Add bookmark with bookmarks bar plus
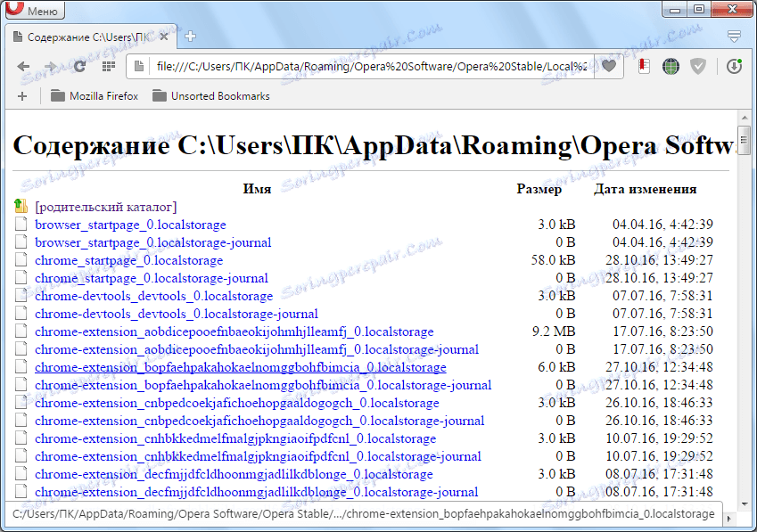 [22, 96]
